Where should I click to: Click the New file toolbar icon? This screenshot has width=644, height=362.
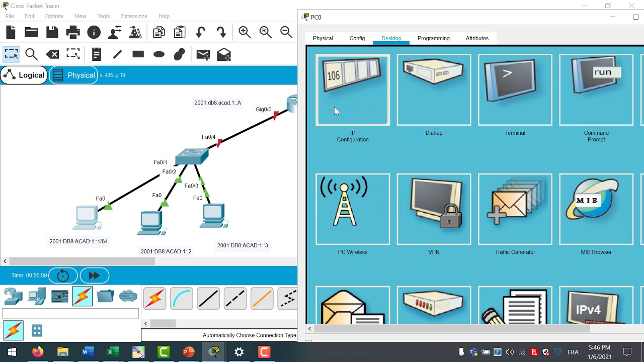(x=11, y=33)
